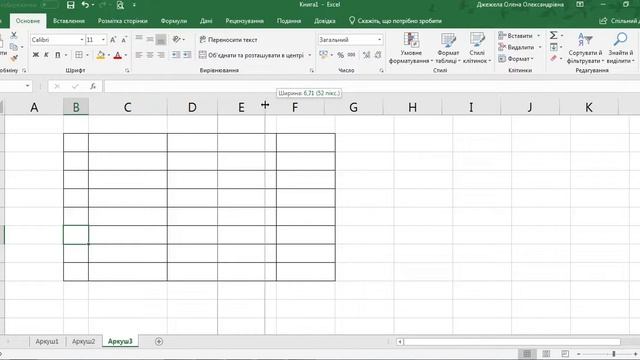This screenshot has height=360, width=640.
Task: Open the fill color dropdown arrow
Action: [x=109, y=55]
